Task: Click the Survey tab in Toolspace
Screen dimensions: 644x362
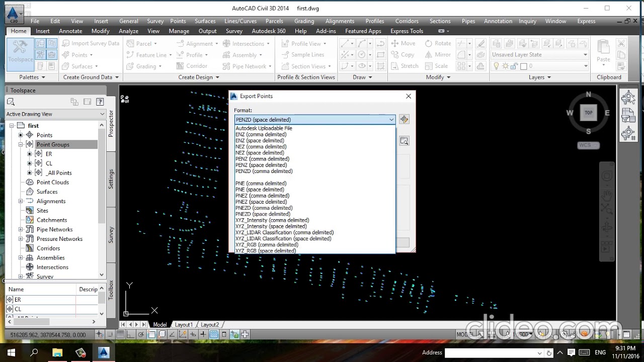Action: [111, 235]
